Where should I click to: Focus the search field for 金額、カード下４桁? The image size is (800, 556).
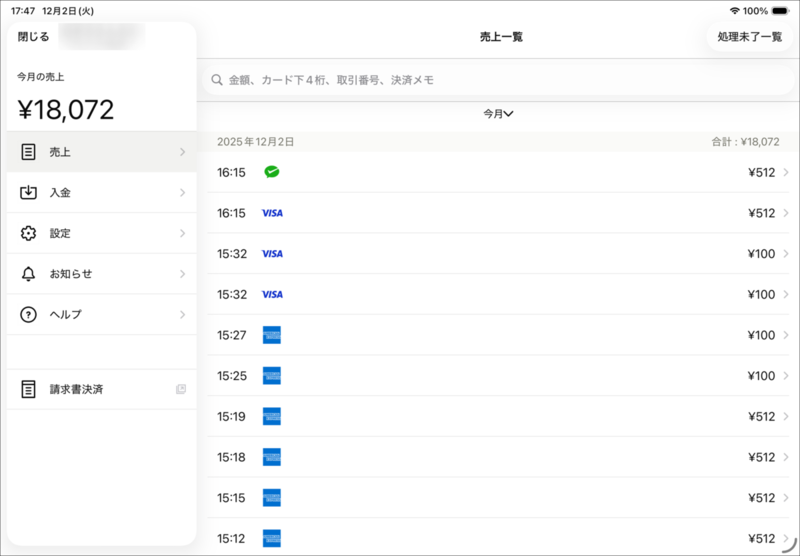click(498, 80)
